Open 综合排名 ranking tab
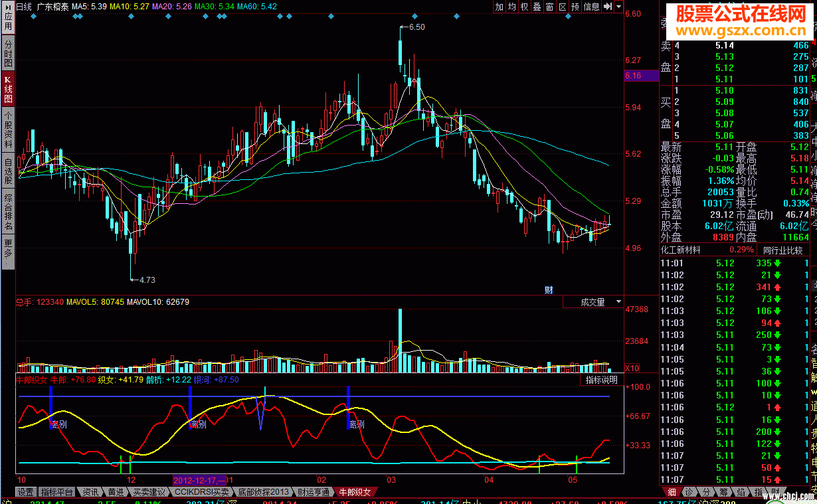The image size is (817, 504). 7,212
